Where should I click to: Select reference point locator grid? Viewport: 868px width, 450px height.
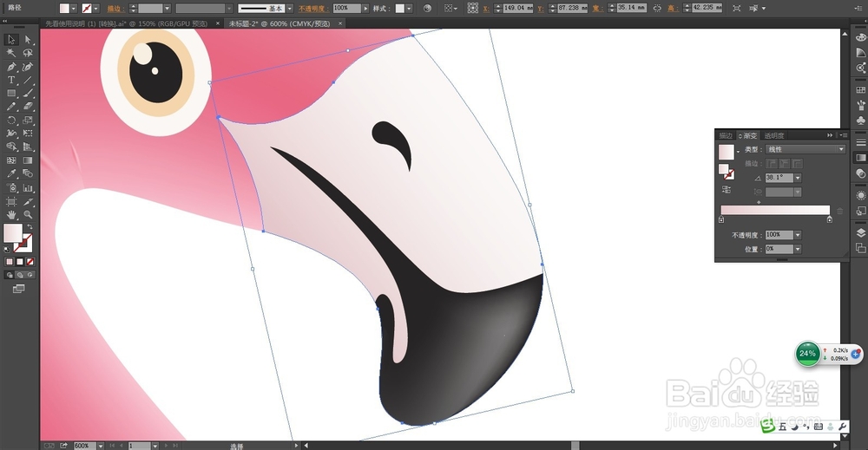click(x=473, y=9)
